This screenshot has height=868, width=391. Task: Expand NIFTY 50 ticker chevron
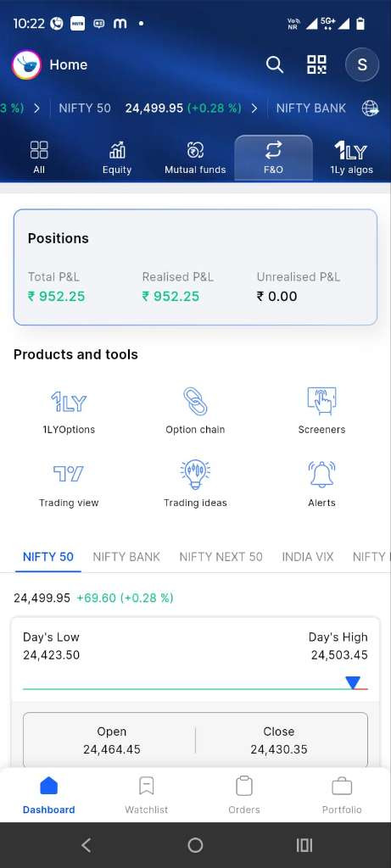pyautogui.click(x=254, y=108)
